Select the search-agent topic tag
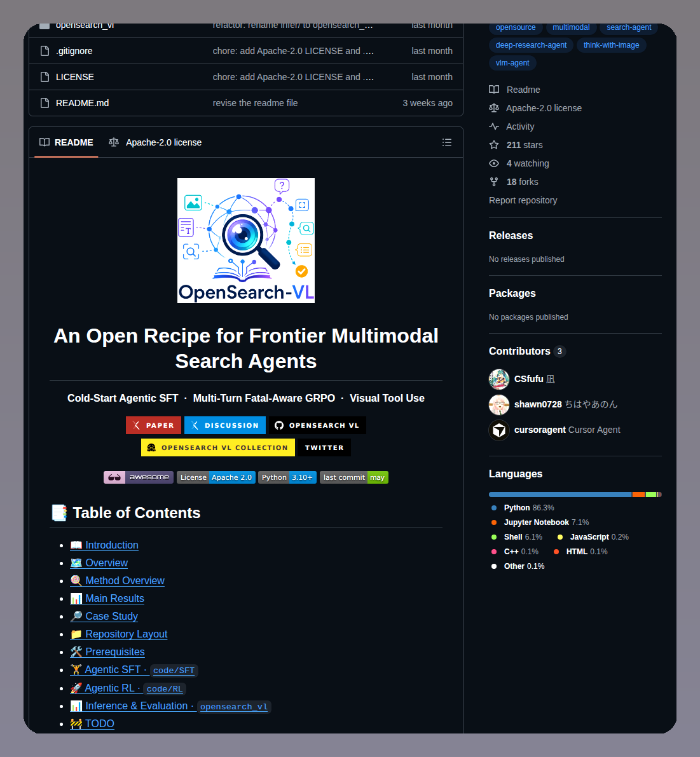Viewport: 700px width, 757px height. (x=629, y=27)
